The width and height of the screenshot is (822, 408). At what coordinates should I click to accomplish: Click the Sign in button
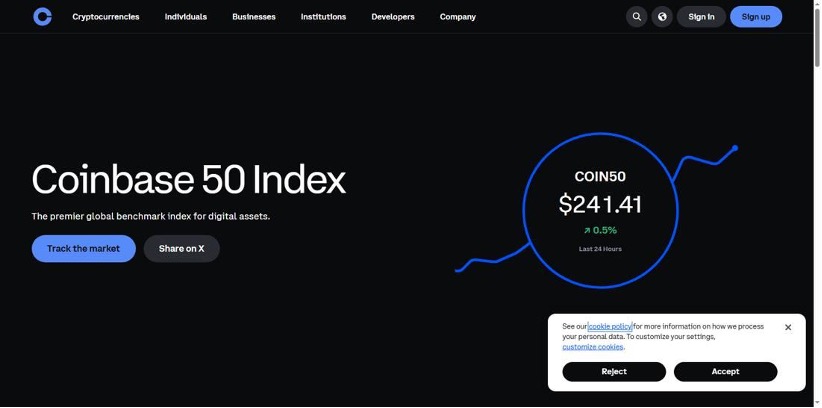pos(701,17)
